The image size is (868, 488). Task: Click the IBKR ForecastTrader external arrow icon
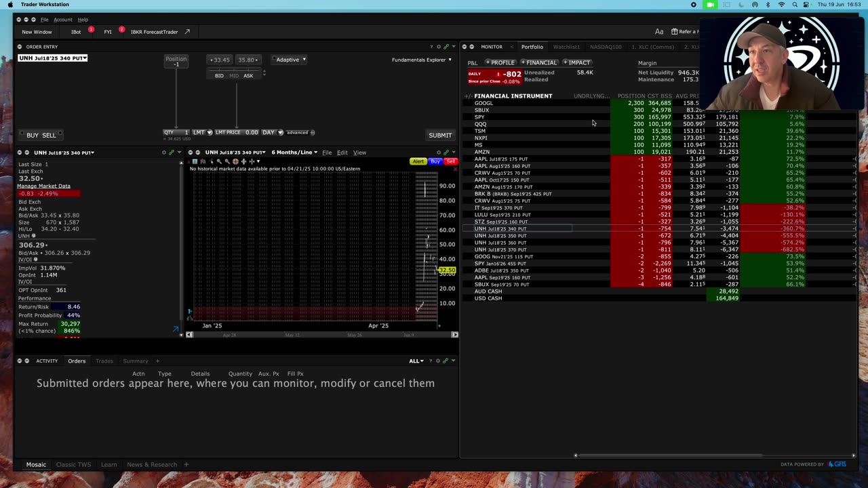coord(187,32)
